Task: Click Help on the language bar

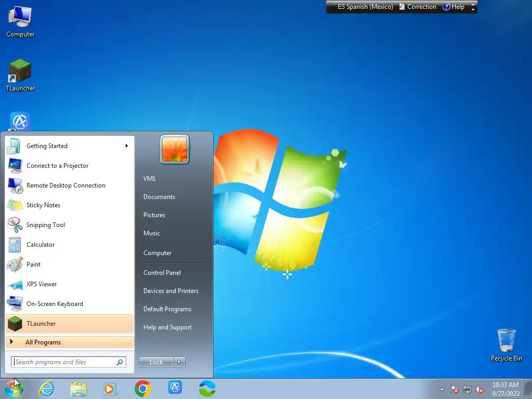Action: [454, 7]
